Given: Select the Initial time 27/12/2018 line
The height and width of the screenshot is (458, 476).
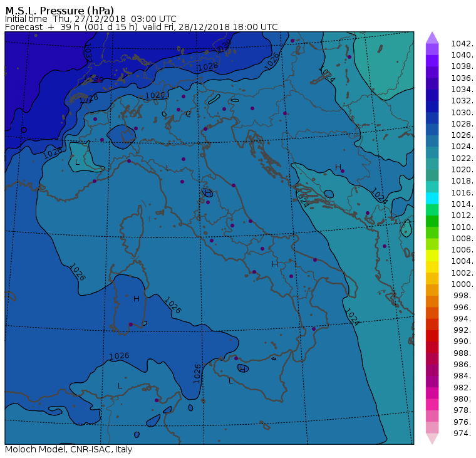Looking at the screenshot, I should point(90,19).
